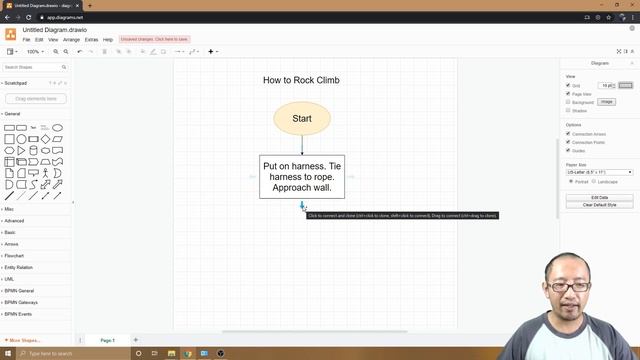640x360 pixels.
Task: Toggle the Guides checkbox
Action: pos(568,150)
